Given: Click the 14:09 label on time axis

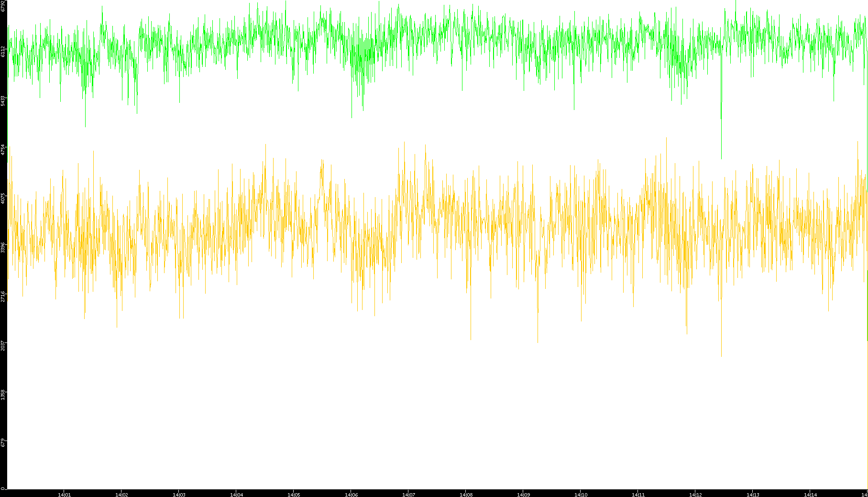Looking at the screenshot, I should pos(523,495).
